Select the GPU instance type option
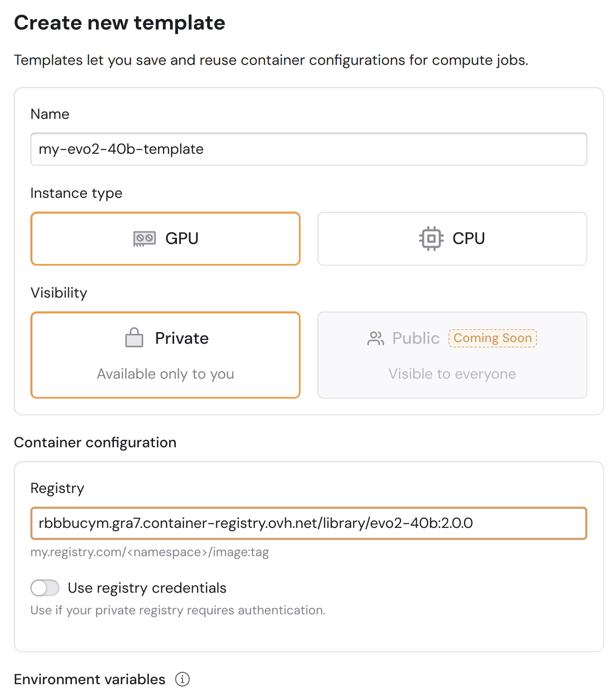Image resolution: width=616 pixels, height=690 pixels. (x=165, y=239)
